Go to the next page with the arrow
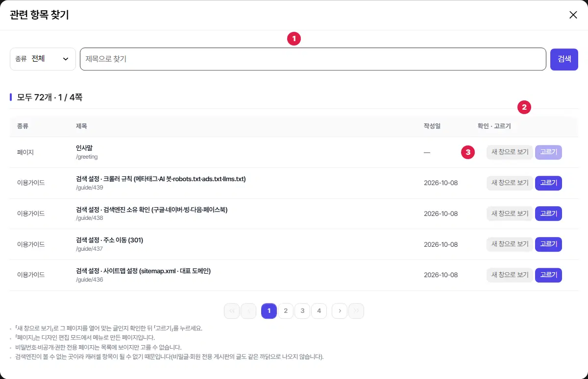Screen dimensions: 588x379 (340, 311)
